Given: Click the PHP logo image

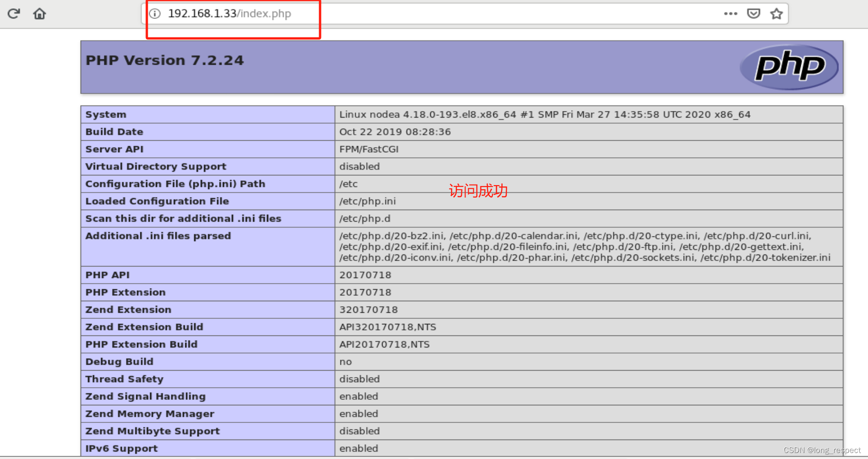Looking at the screenshot, I should click(x=789, y=67).
